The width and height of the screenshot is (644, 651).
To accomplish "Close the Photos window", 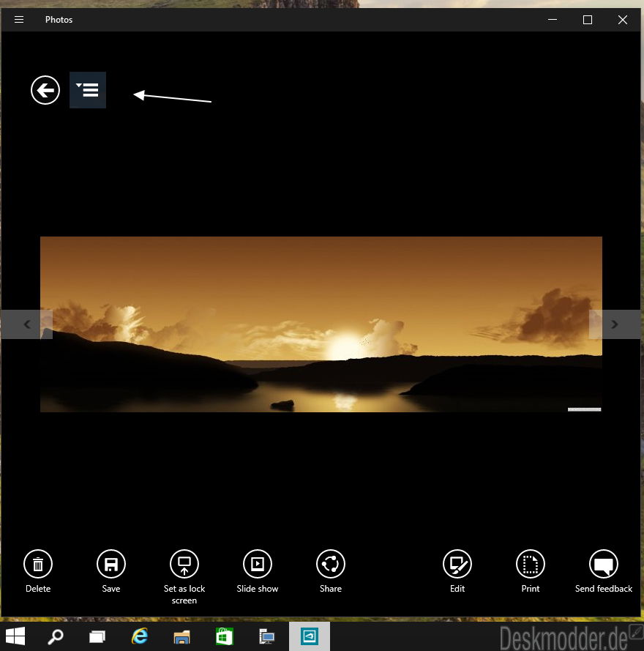I will pos(623,20).
